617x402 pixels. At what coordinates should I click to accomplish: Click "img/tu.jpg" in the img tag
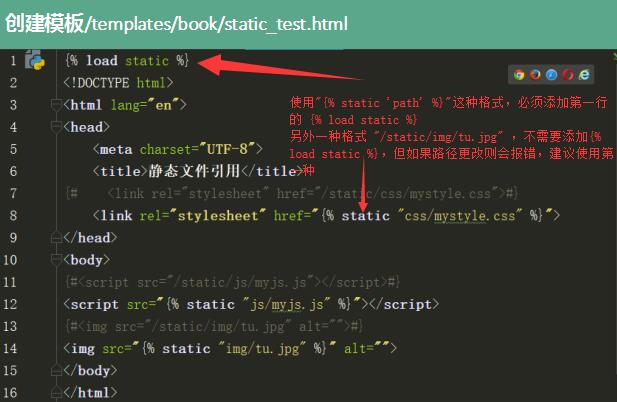262,349
